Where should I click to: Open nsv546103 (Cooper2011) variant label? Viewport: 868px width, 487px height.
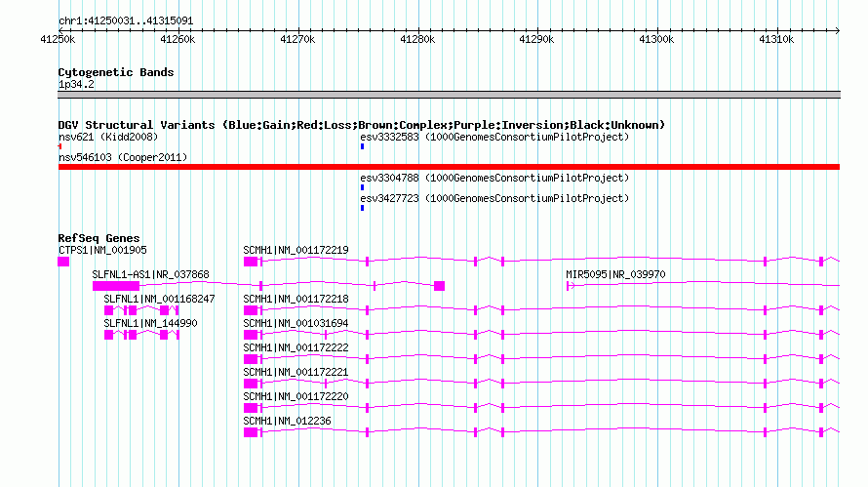pyautogui.click(x=123, y=157)
